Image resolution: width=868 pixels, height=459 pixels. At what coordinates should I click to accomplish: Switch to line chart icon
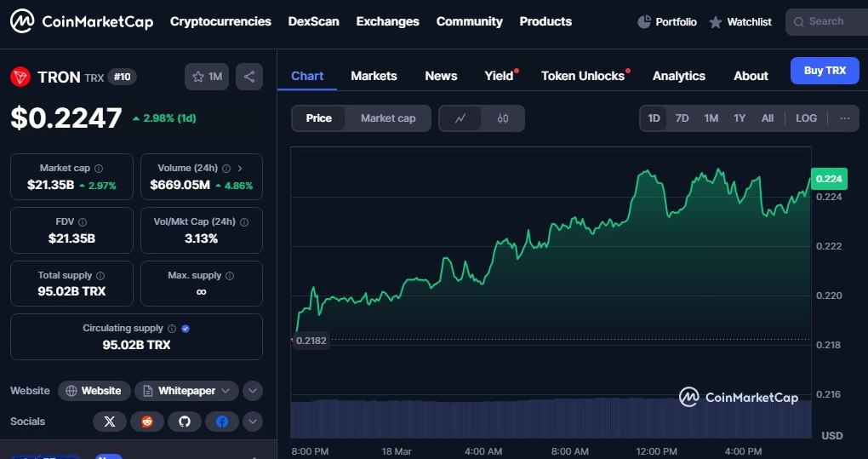click(460, 118)
